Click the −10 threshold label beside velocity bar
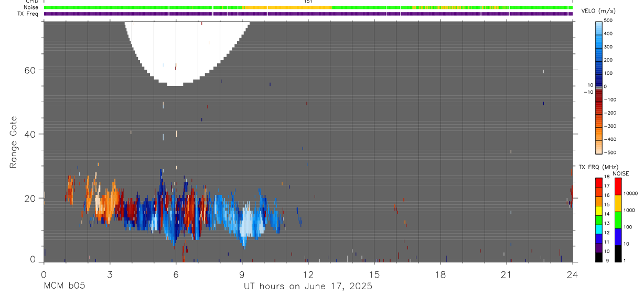Viewport: 644px width, 297px height. (588, 92)
